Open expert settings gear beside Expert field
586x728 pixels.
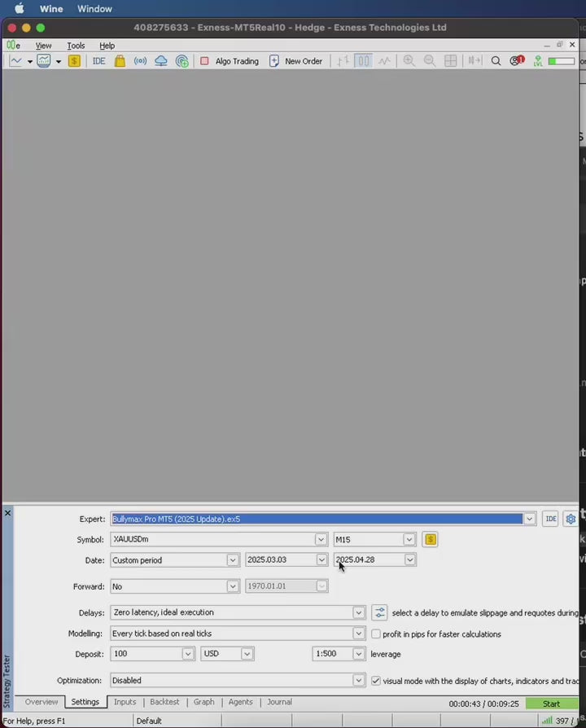coord(571,519)
